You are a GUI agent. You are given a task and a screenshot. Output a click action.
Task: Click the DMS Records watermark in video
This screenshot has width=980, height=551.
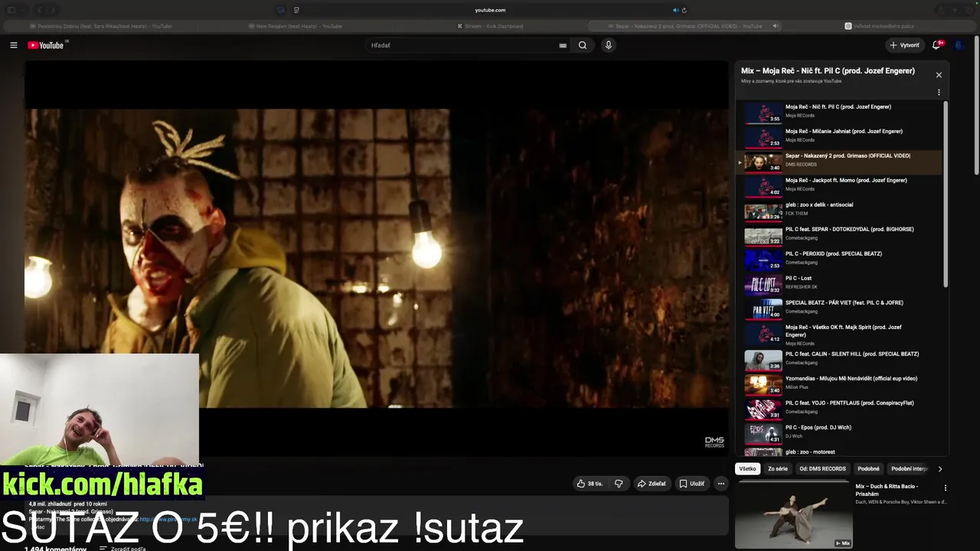(x=714, y=442)
